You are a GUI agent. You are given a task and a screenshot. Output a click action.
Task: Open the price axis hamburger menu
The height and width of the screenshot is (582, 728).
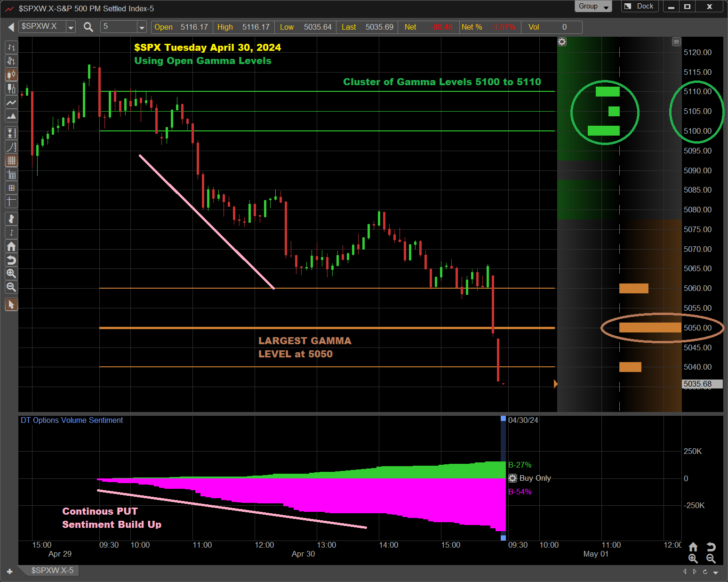point(676,42)
